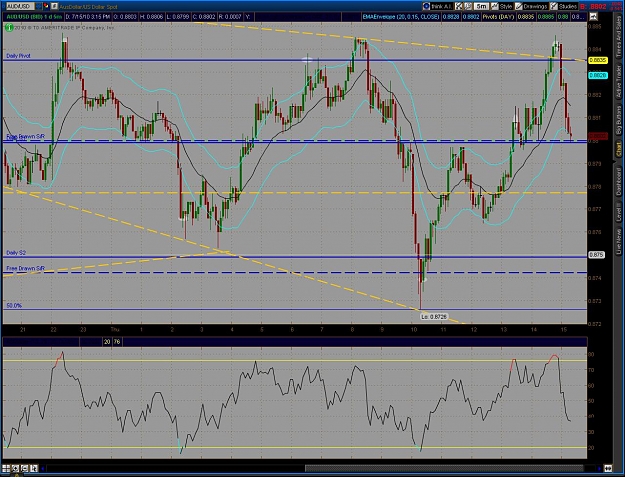The width and height of the screenshot is (625, 477).
Task: Click the R: 0.0007 range value
Action: click(230, 17)
